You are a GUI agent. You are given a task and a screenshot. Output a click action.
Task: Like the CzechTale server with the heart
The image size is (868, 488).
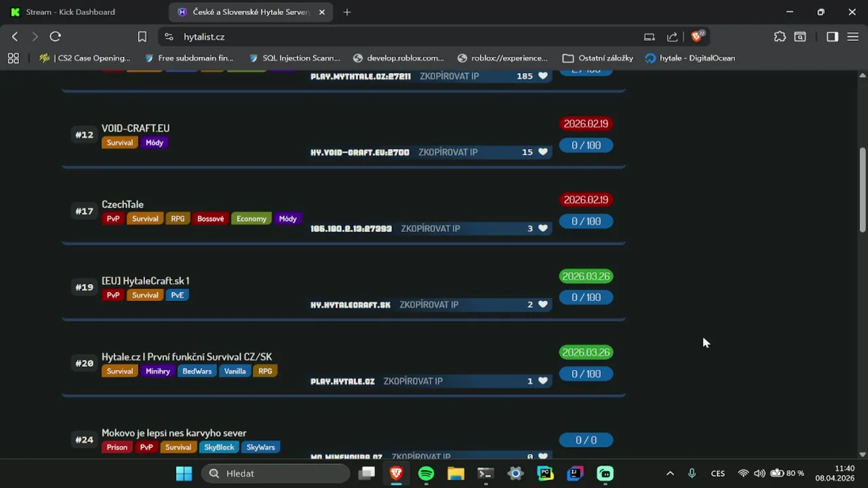(x=542, y=228)
